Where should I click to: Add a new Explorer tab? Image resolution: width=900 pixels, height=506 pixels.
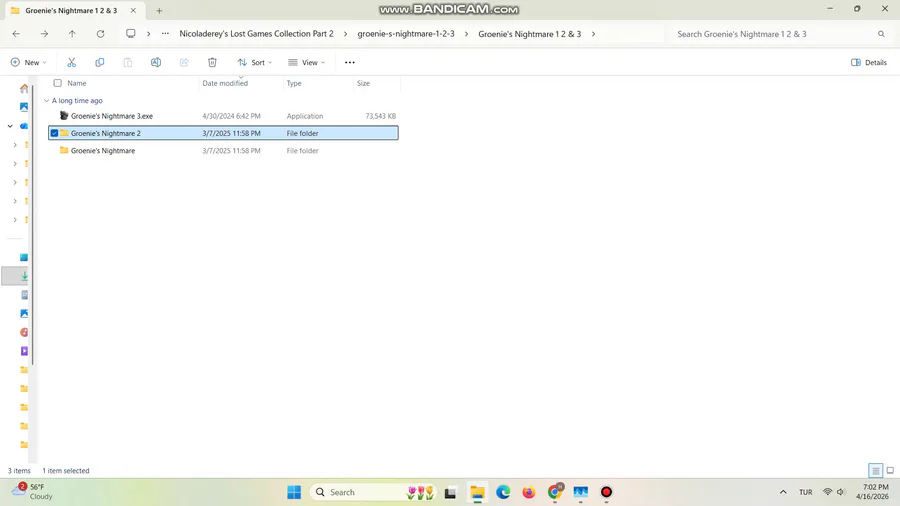pos(160,10)
